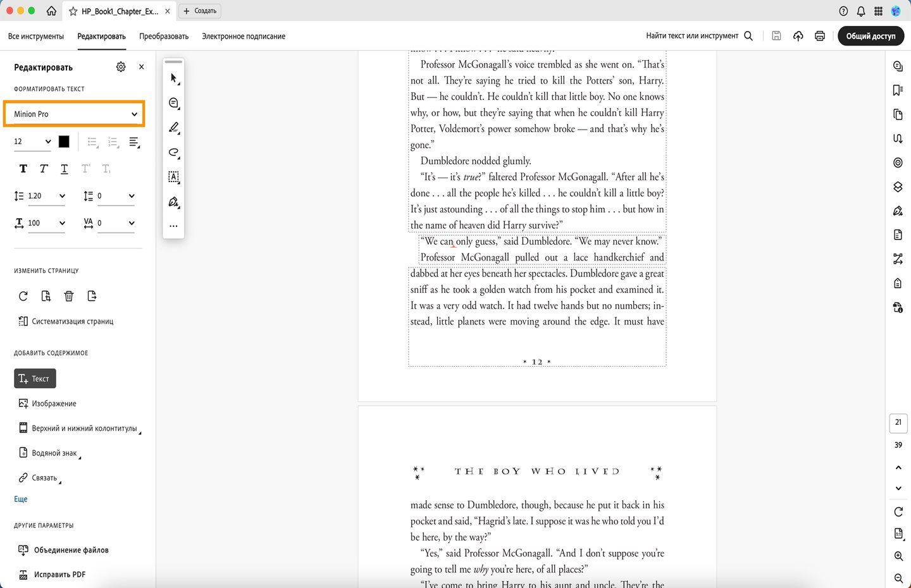911x588 pixels.
Task: Go to the next page with down chevron
Action: coord(898,488)
